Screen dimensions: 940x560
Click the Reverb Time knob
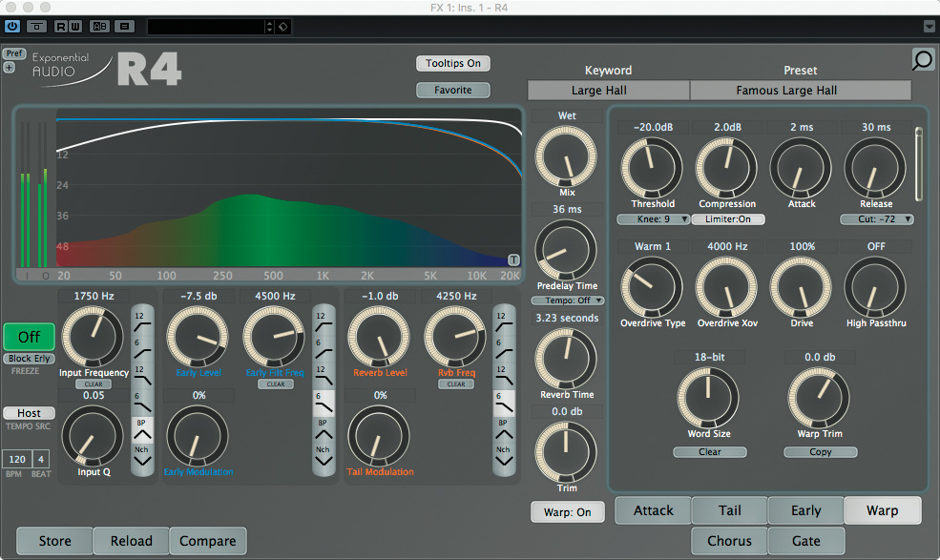(x=566, y=358)
